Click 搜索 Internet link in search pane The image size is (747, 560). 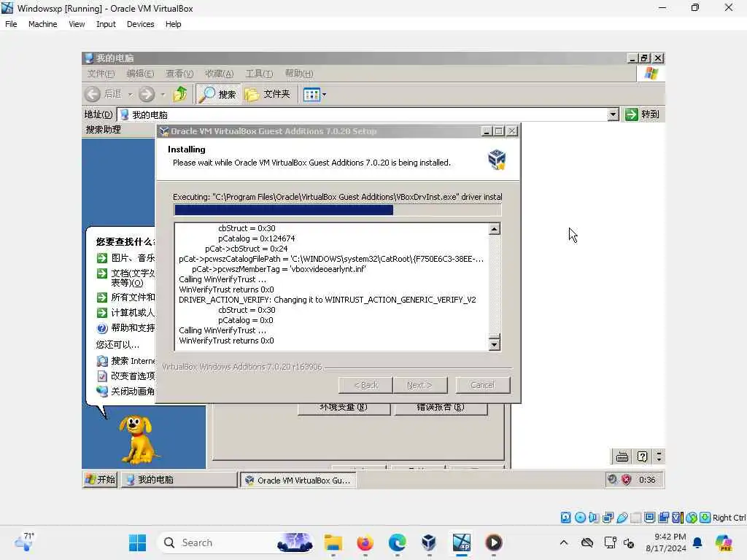(x=126, y=361)
